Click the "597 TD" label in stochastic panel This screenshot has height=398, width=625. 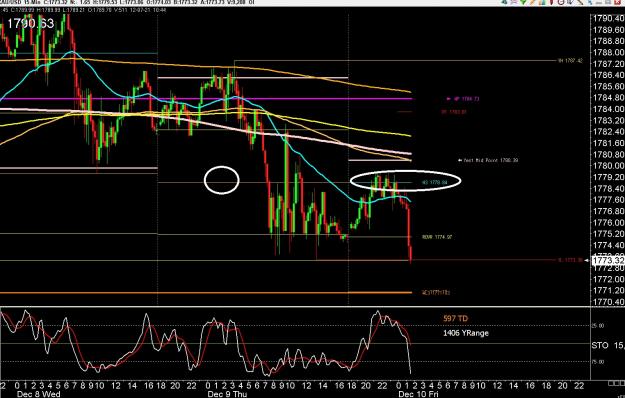[x=456, y=319]
